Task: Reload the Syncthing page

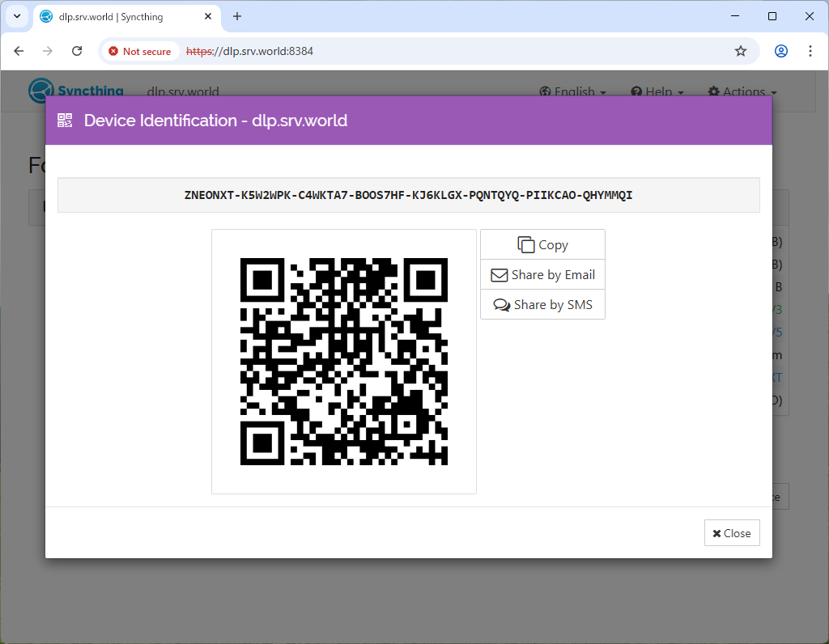Action: pyautogui.click(x=77, y=51)
